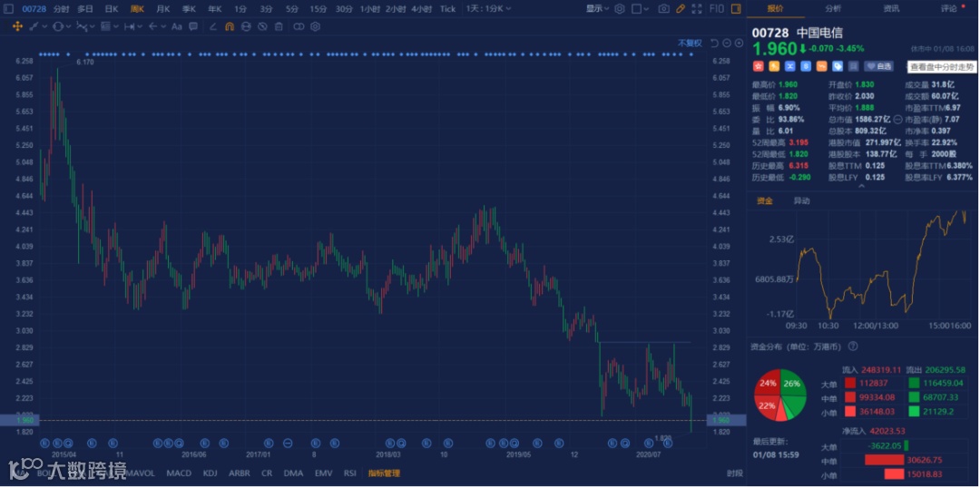980x488 pixels.
Task: Expand the wave tool dropdown arrow
Action: click(x=92, y=27)
